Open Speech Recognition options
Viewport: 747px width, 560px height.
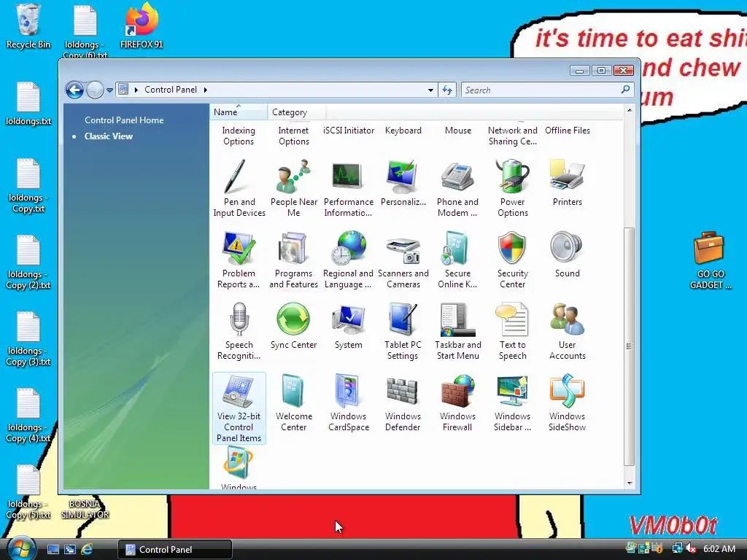coord(239,332)
